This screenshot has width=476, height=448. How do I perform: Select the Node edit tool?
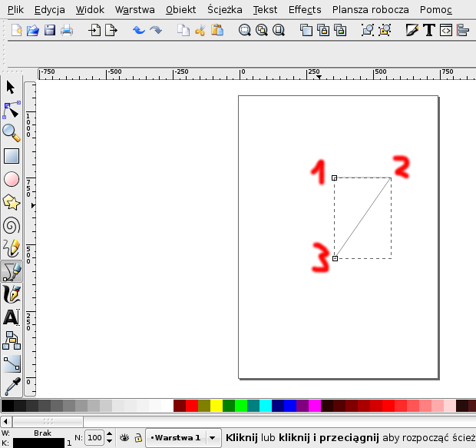[x=11, y=110]
